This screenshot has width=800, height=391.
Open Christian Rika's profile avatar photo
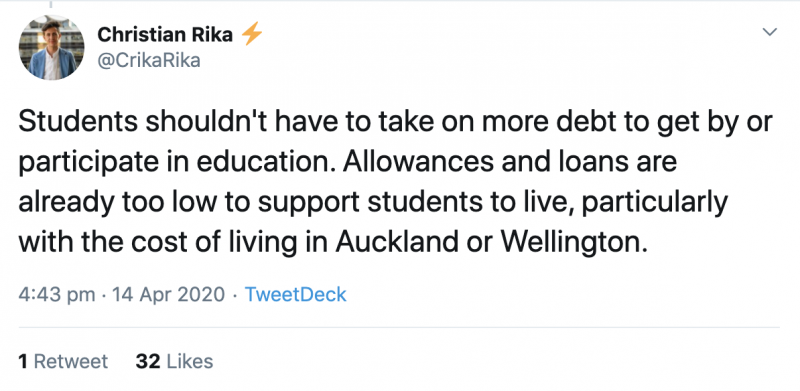coord(52,47)
